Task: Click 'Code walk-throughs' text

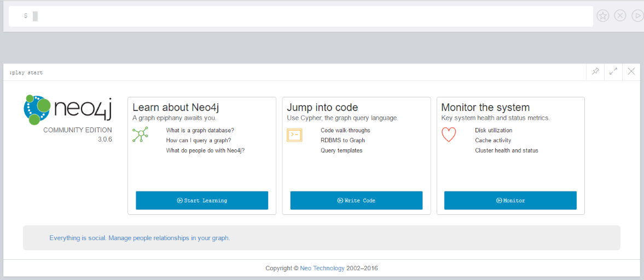Action: coord(345,131)
